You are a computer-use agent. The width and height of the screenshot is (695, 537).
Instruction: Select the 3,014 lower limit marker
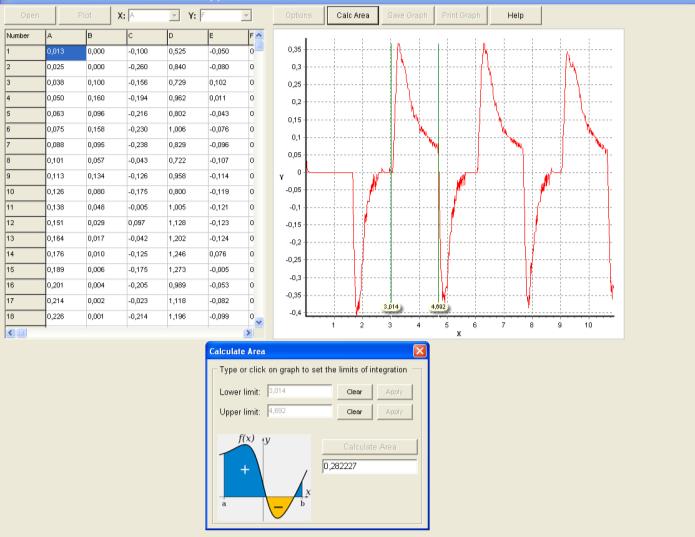(391, 307)
